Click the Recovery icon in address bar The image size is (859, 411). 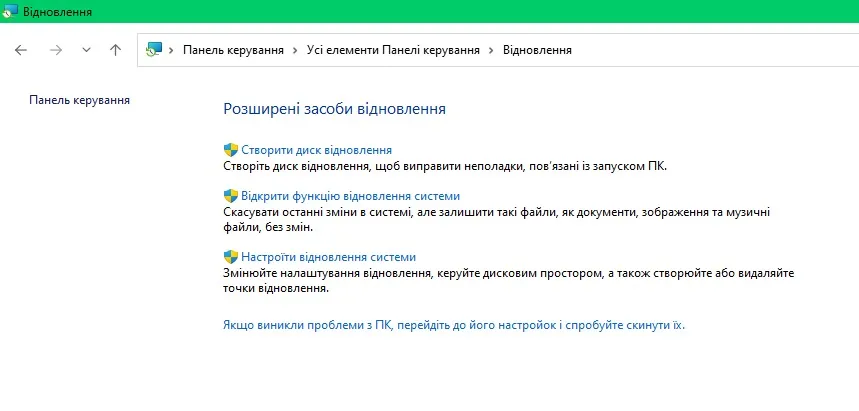pyautogui.click(x=154, y=50)
